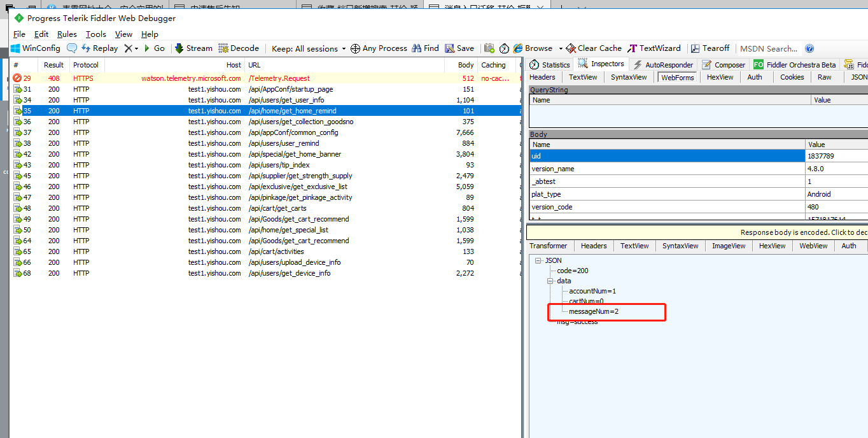
Task: Click the timer stopwatch toolbar icon
Action: coord(504,48)
